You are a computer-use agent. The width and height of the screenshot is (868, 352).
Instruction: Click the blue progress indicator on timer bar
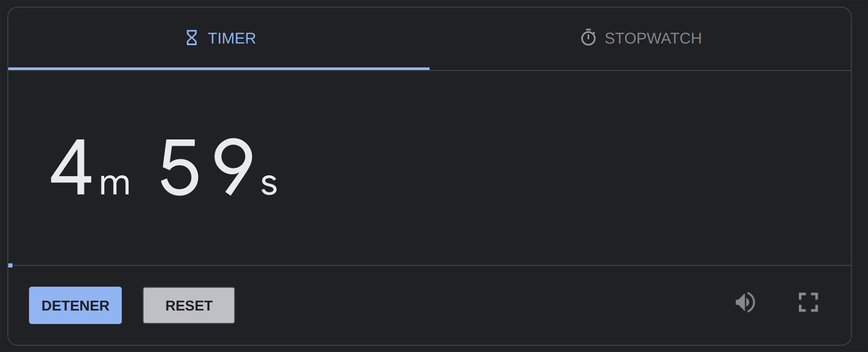point(10,265)
